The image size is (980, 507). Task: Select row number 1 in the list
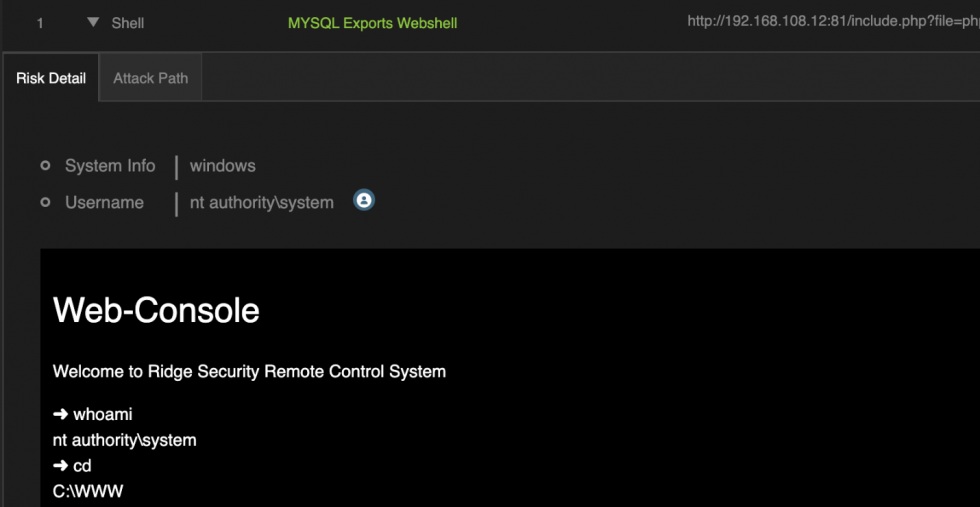pyautogui.click(x=40, y=22)
